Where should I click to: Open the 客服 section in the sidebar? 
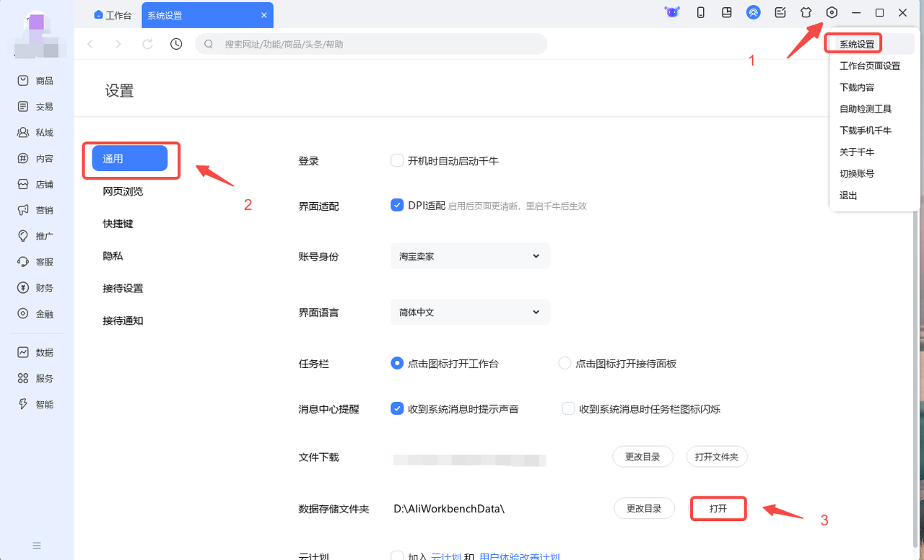(x=36, y=262)
